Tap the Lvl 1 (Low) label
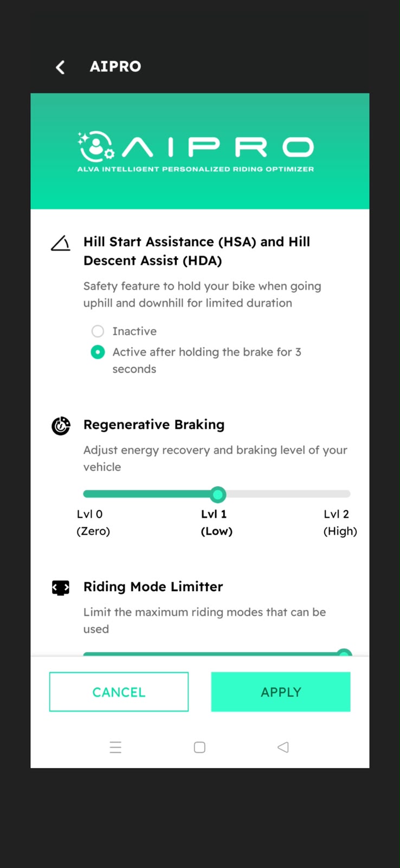400x868 pixels. (x=216, y=522)
